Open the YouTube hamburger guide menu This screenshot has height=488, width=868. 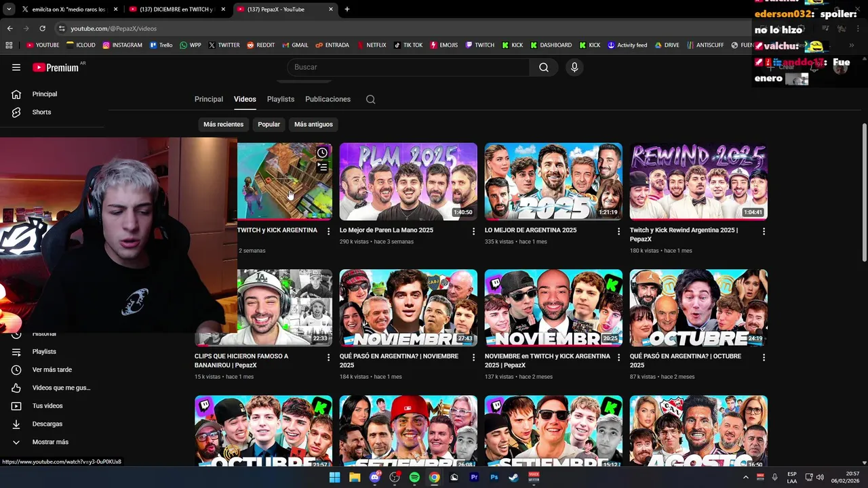point(16,67)
